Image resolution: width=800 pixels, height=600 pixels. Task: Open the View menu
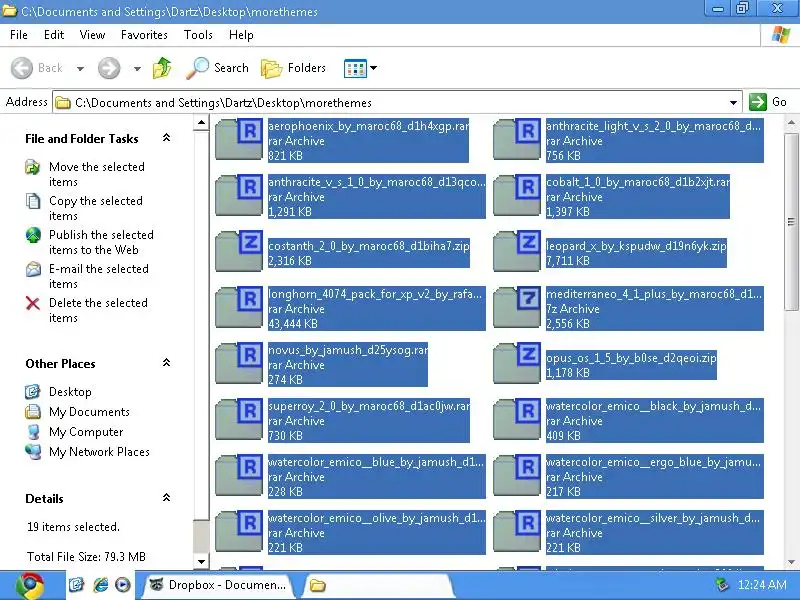click(92, 35)
